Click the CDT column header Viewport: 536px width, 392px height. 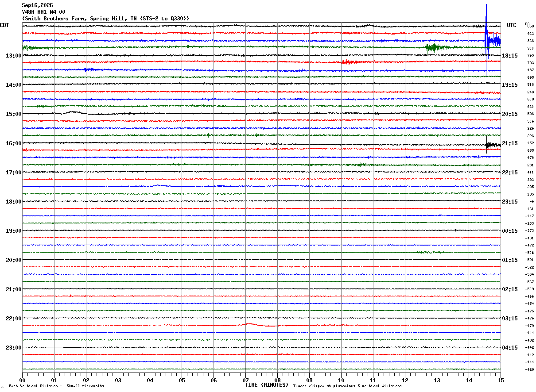pyautogui.click(x=4, y=25)
